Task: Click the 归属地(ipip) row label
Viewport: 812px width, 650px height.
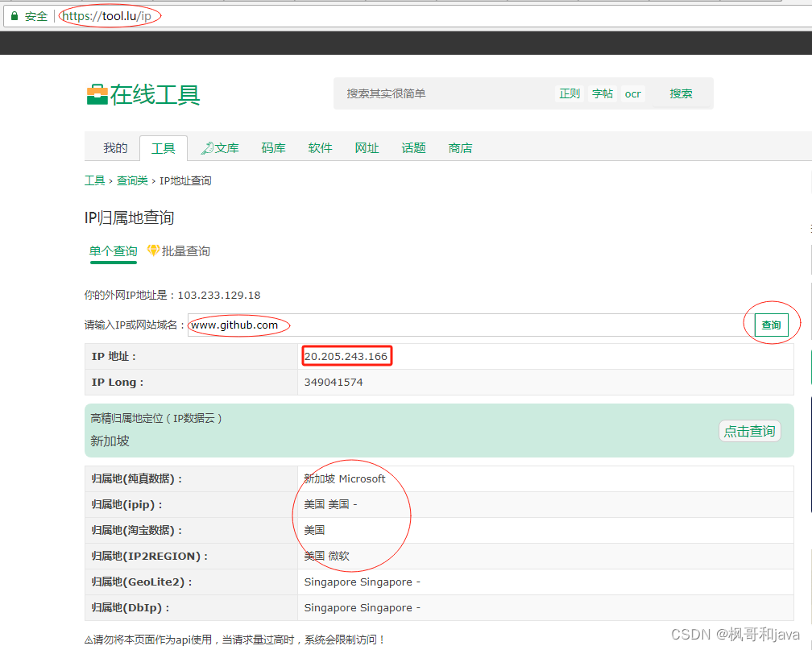Action: pyautogui.click(x=127, y=504)
